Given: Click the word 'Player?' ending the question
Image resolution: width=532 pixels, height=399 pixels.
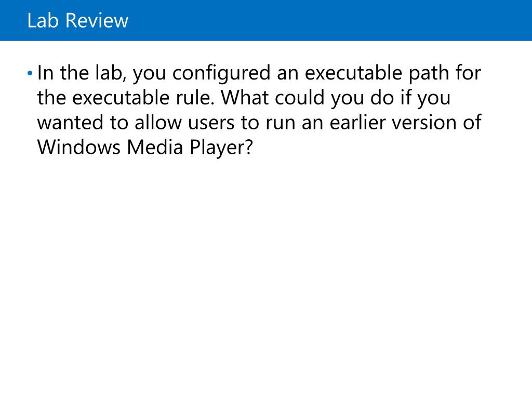Looking at the screenshot, I should [221, 147].
